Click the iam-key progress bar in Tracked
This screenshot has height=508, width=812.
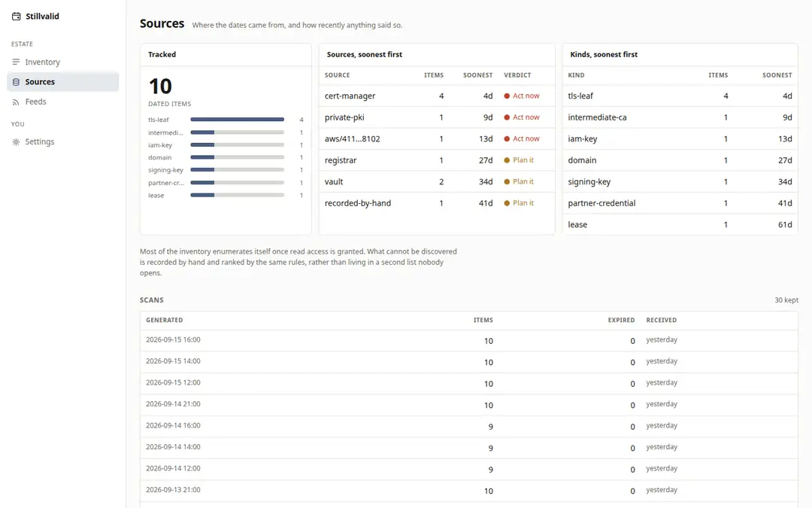[x=237, y=145]
